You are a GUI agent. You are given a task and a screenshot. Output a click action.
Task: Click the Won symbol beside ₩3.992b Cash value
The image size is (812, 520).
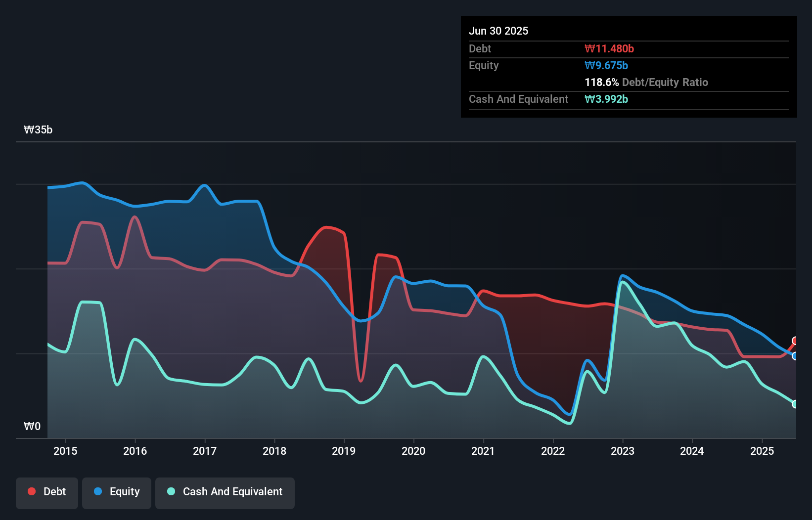pyautogui.click(x=589, y=99)
